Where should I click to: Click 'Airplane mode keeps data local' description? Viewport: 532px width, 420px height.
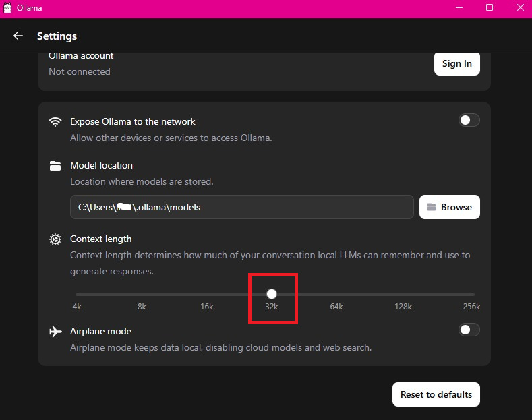(x=221, y=347)
